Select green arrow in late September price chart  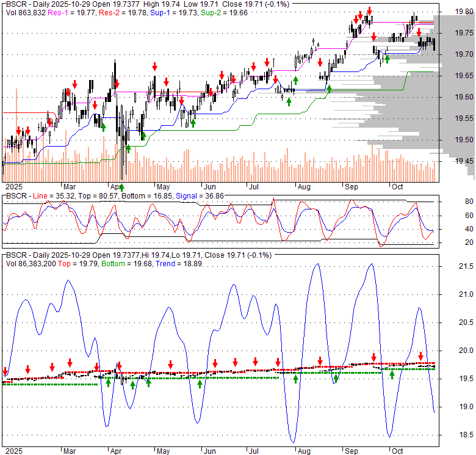click(387, 59)
